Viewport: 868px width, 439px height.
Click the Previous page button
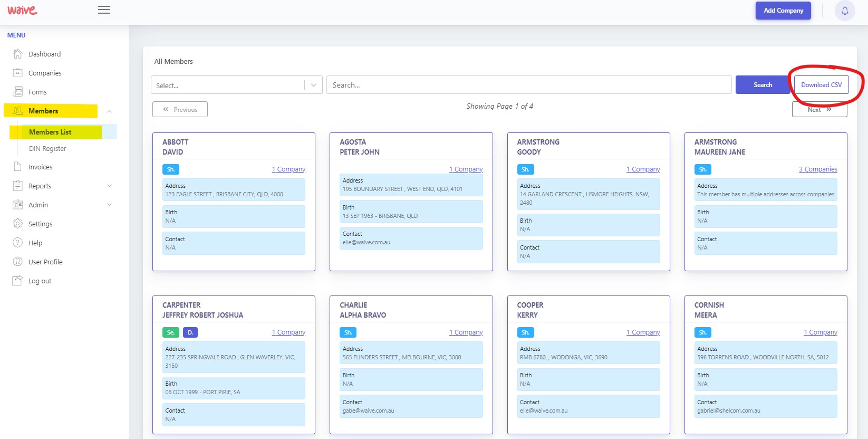pos(180,109)
